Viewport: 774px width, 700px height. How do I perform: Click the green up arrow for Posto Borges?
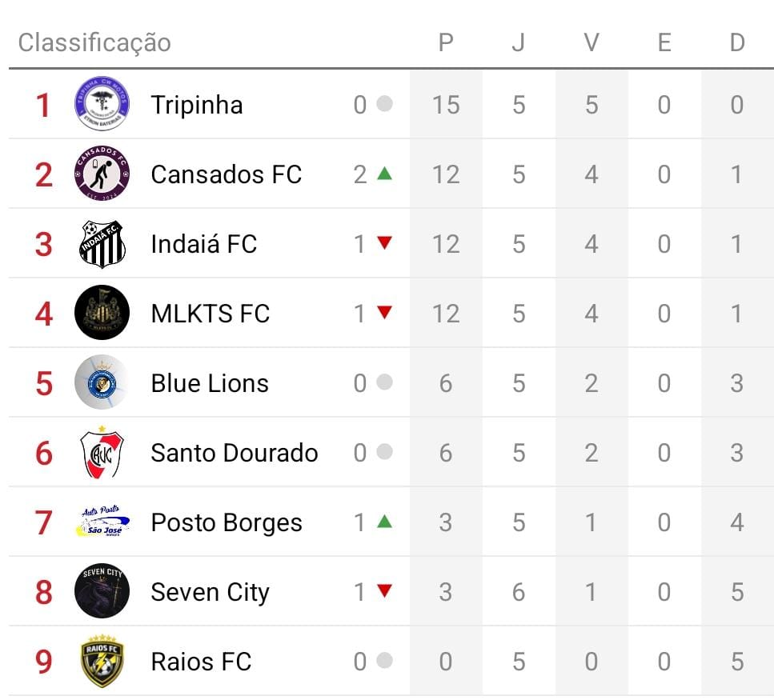pos(384,522)
